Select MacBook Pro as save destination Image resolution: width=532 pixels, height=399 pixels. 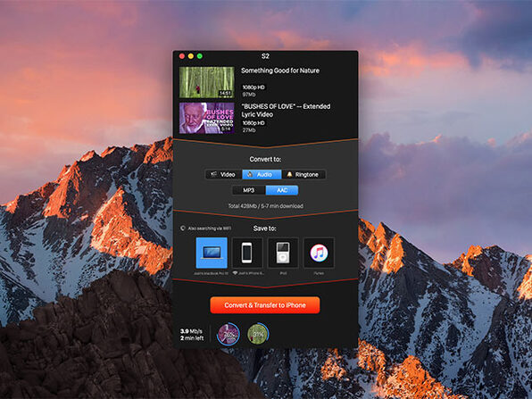212,253
